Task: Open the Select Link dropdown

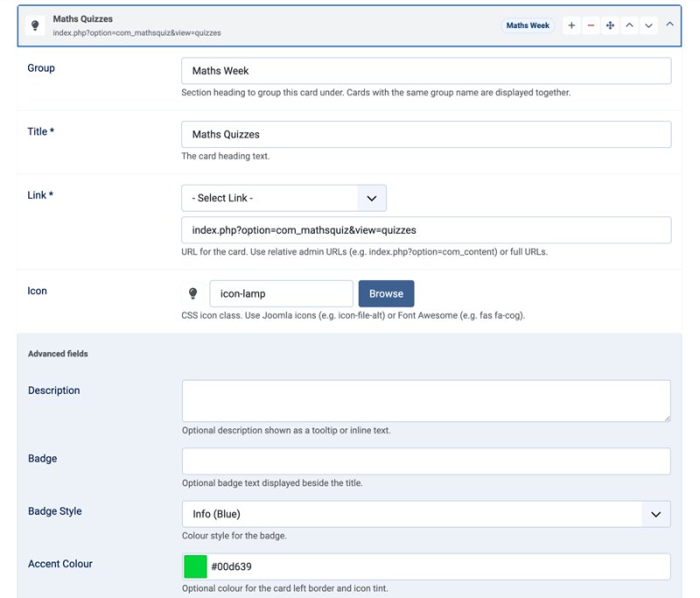Action: tap(283, 198)
